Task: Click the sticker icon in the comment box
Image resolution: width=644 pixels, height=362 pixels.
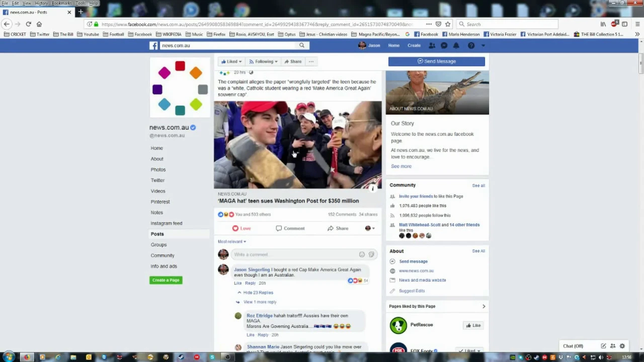Action: (x=371, y=254)
